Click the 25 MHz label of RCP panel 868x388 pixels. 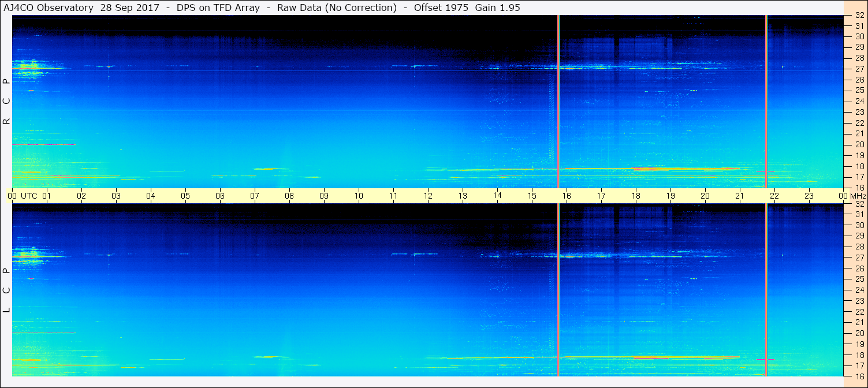(x=859, y=90)
